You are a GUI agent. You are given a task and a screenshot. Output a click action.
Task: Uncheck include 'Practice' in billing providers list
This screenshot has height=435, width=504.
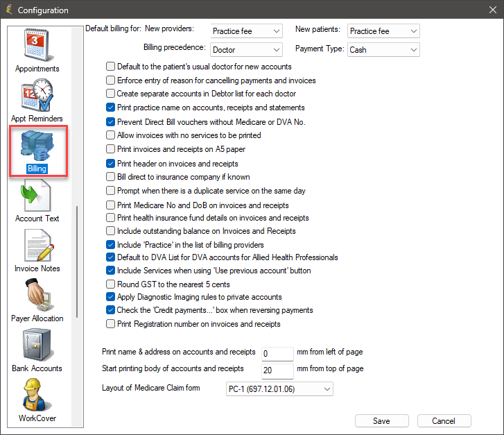tap(110, 244)
